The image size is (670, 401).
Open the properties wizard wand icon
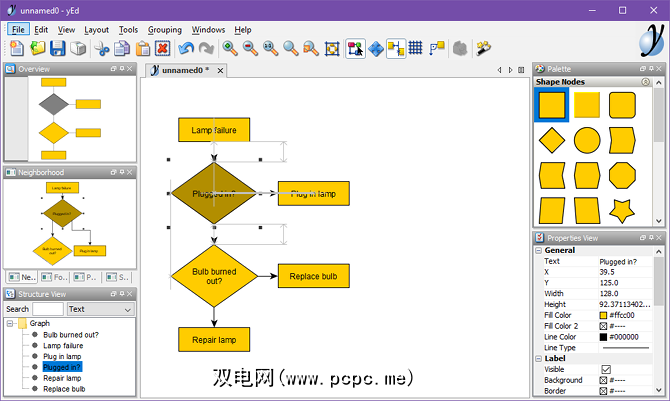[x=484, y=48]
